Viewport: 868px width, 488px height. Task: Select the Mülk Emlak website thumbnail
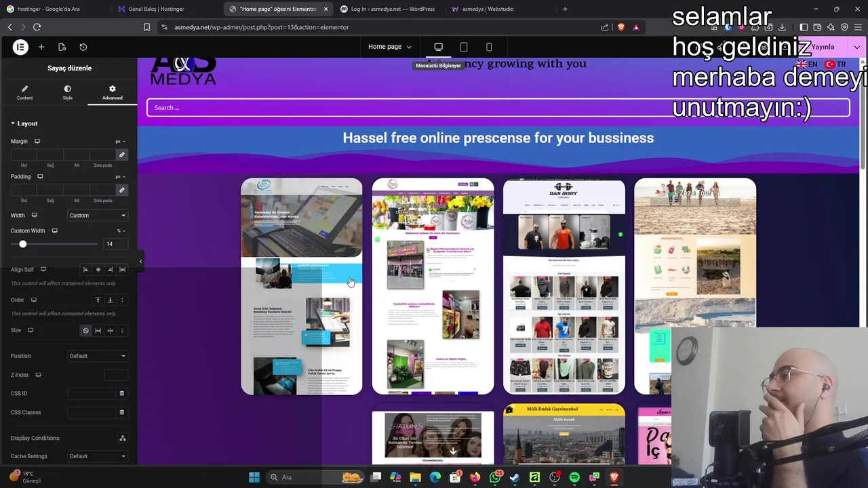coord(564,434)
